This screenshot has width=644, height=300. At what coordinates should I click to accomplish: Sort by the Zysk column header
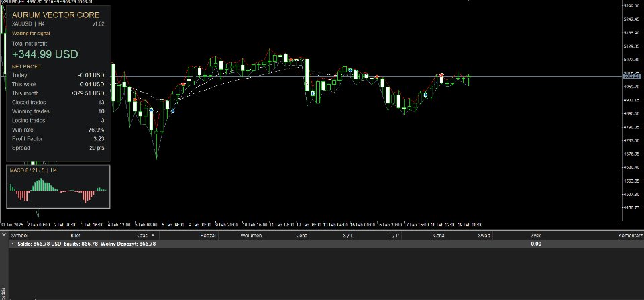pos(535,236)
